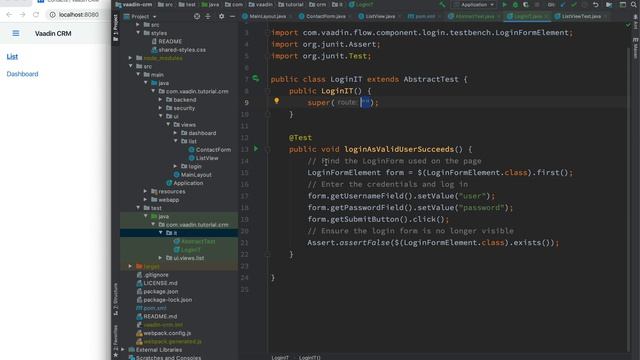Image resolution: width=640 pixels, height=360 pixels.
Task: Expand External Libraries node
Action: pos(123,349)
